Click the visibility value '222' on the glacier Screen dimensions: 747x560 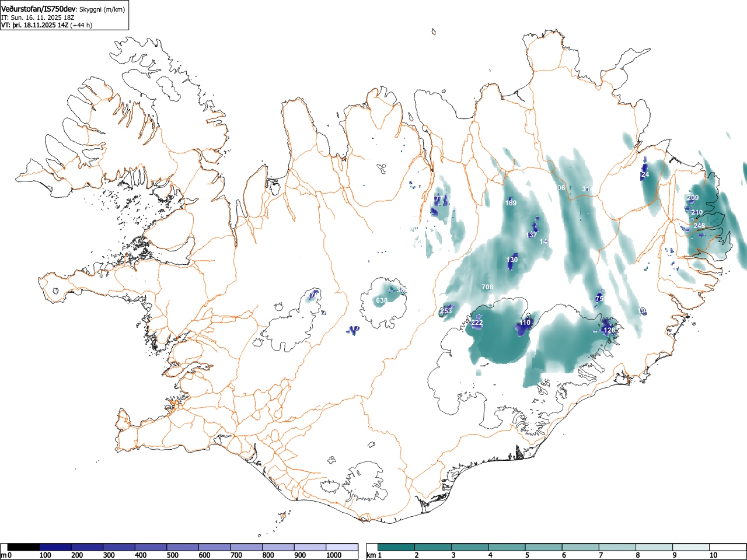pyautogui.click(x=477, y=323)
